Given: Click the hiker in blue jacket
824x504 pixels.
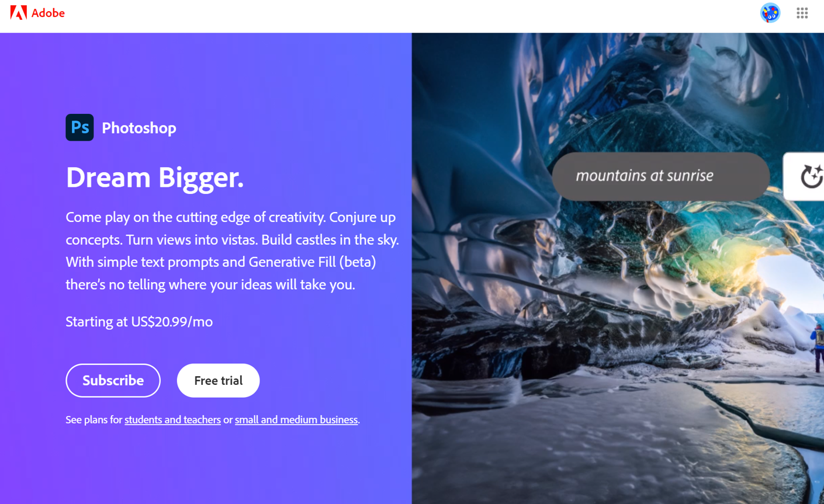Looking at the screenshot, I should (x=818, y=346).
